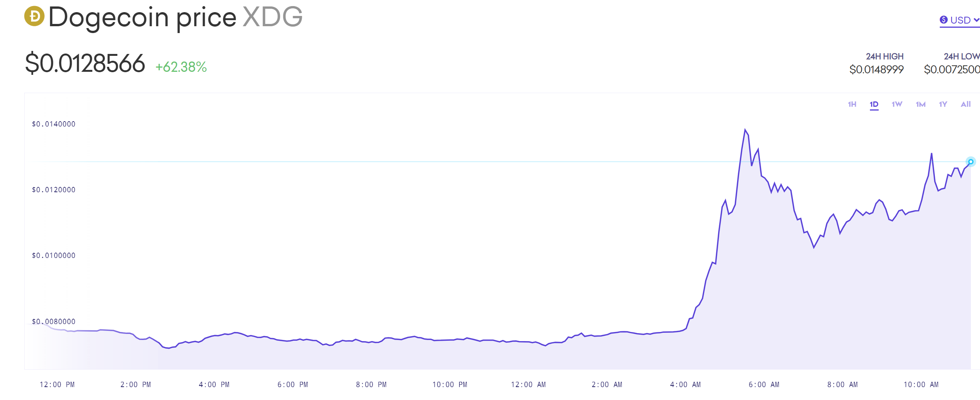Click the Dogecoin price XDG heading
Viewport: 980px width, 400px height.
pyautogui.click(x=175, y=17)
